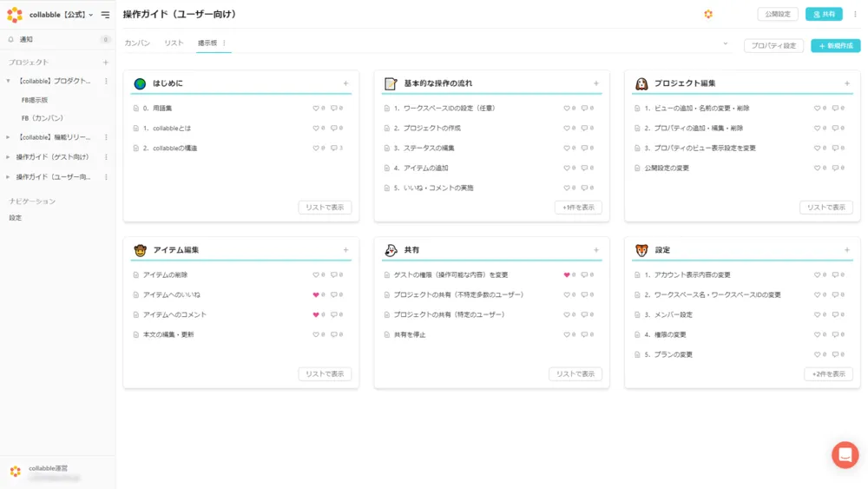Open the three-dot menu on 掲示板 tab
This screenshot has width=868, height=489.
(x=224, y=43)
